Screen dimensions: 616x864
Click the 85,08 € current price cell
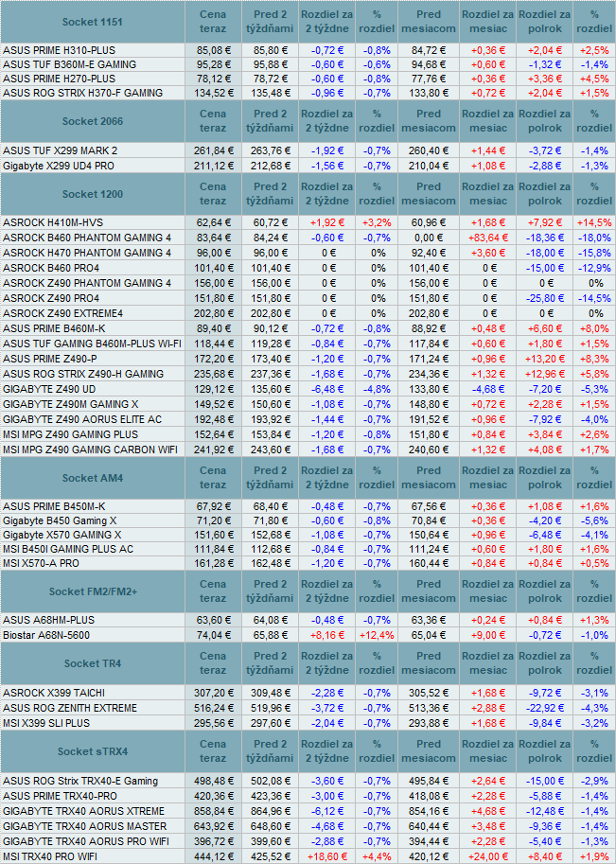tap(213, 50)
